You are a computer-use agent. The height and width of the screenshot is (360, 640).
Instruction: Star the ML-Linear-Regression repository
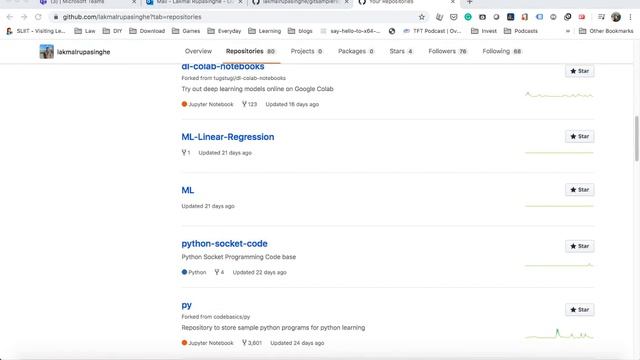(580, 136)
